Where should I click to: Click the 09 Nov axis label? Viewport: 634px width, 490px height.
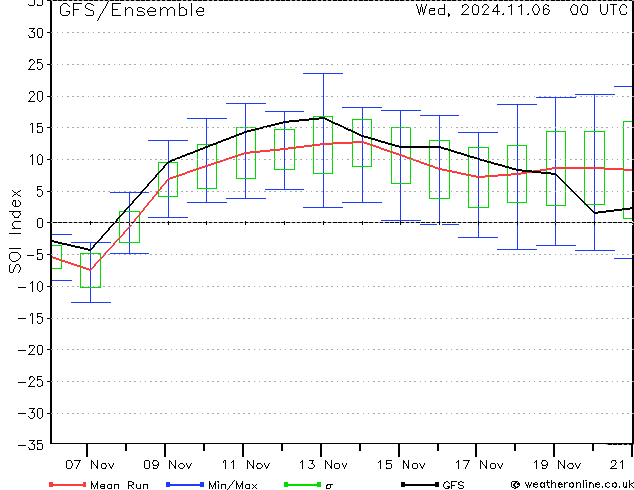(x=168, y=465)
